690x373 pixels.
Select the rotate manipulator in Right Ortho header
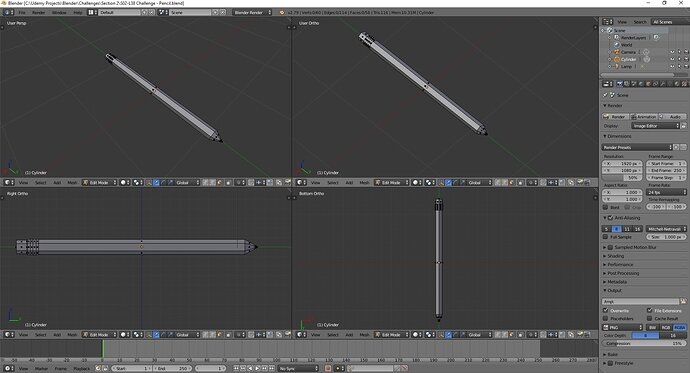tap(164, 335)
